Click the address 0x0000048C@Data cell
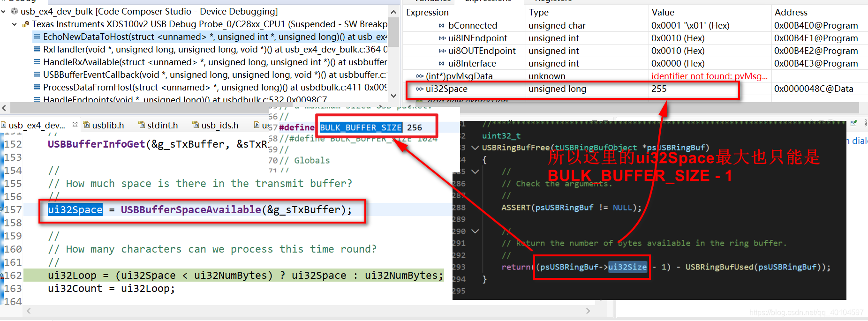Image resolution: width=868 pixels, height=321 pixels. tap(814, 89)
